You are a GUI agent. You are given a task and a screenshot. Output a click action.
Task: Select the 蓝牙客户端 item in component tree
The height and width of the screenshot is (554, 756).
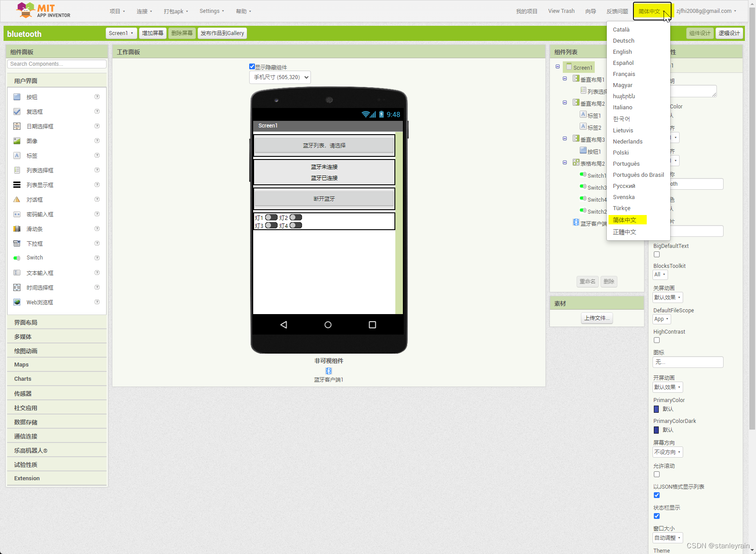(589, 223)
